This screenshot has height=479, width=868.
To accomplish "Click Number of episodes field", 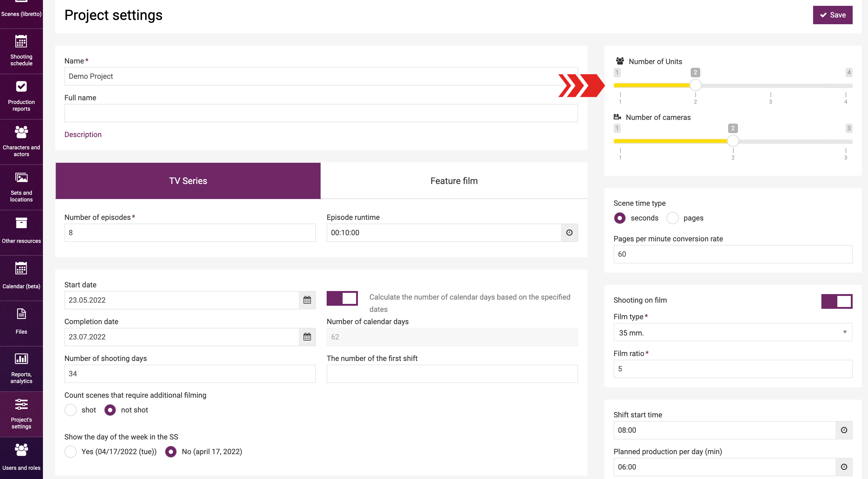I will point(190,233).
